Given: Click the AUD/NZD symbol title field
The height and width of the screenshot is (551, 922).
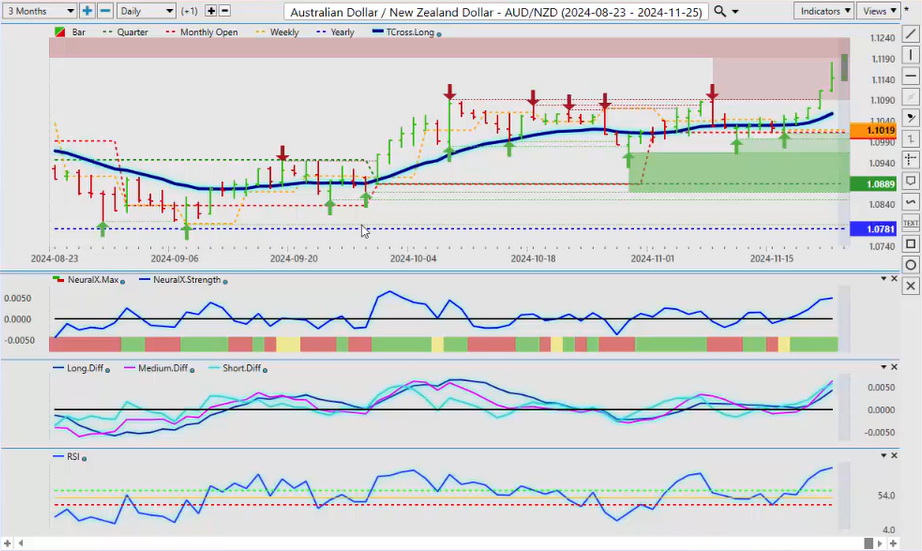Looking at the screenshot, I should pos(496,11).
